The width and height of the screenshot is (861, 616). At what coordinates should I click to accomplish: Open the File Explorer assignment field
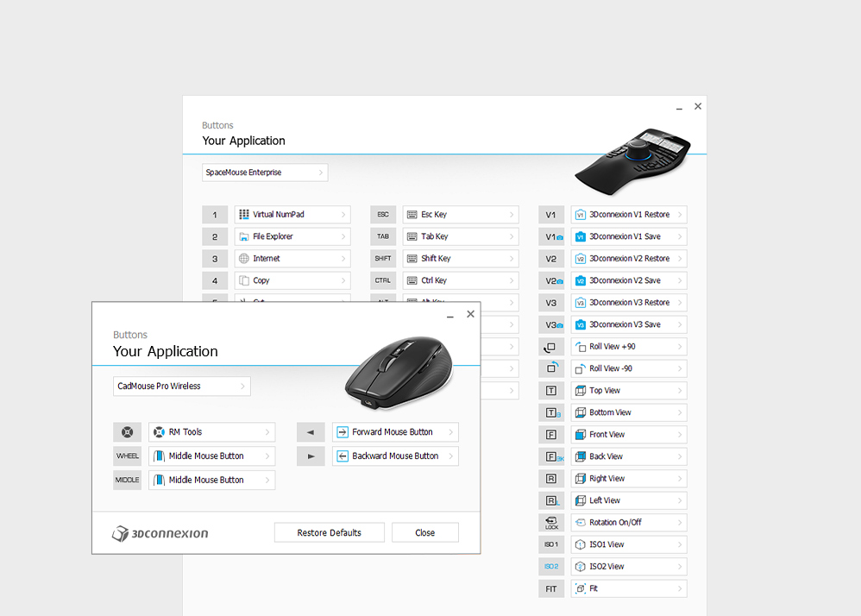click(x=292, y=236)
